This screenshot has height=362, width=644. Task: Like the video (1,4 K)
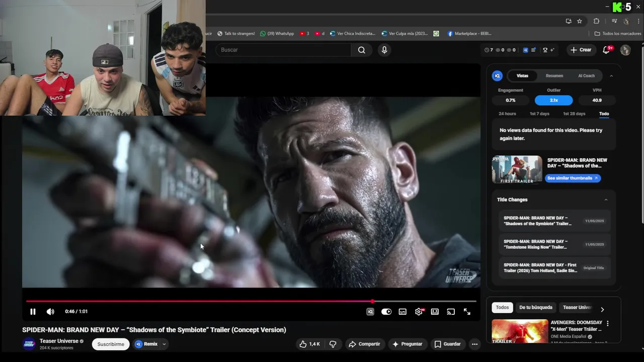(x=309, y=344)
